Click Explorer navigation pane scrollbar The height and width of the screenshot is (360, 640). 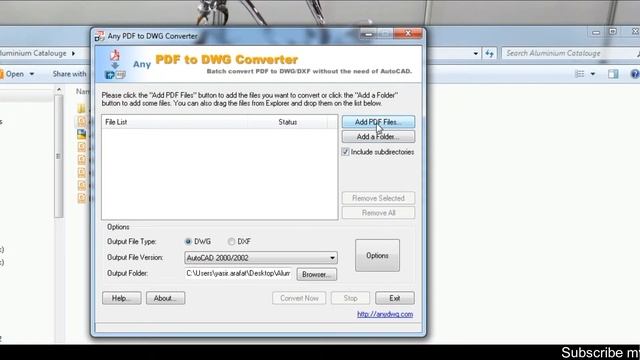coord(59,156)
